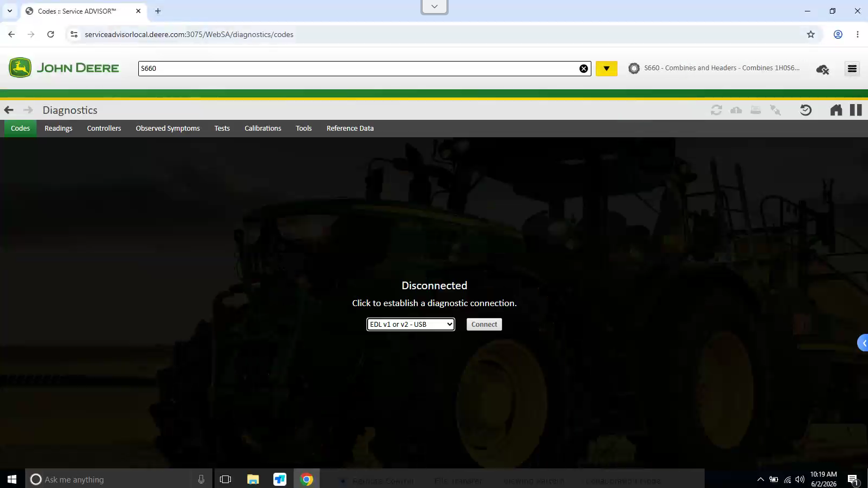
Task: Open the tab search dropdown arrow
Action: (x=10, y=11)
